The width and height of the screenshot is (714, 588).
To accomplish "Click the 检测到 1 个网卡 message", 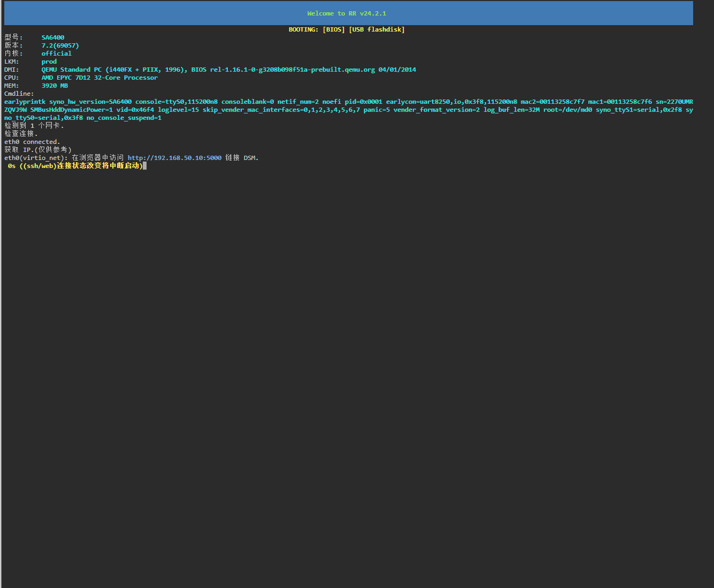I will coord(34,126).
